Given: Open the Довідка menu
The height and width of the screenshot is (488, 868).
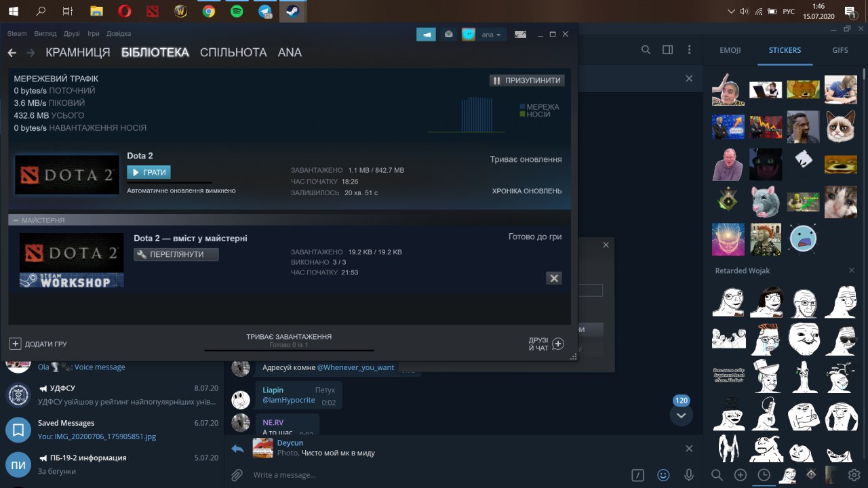Looking at the screenshot, I should pos(119,34).
